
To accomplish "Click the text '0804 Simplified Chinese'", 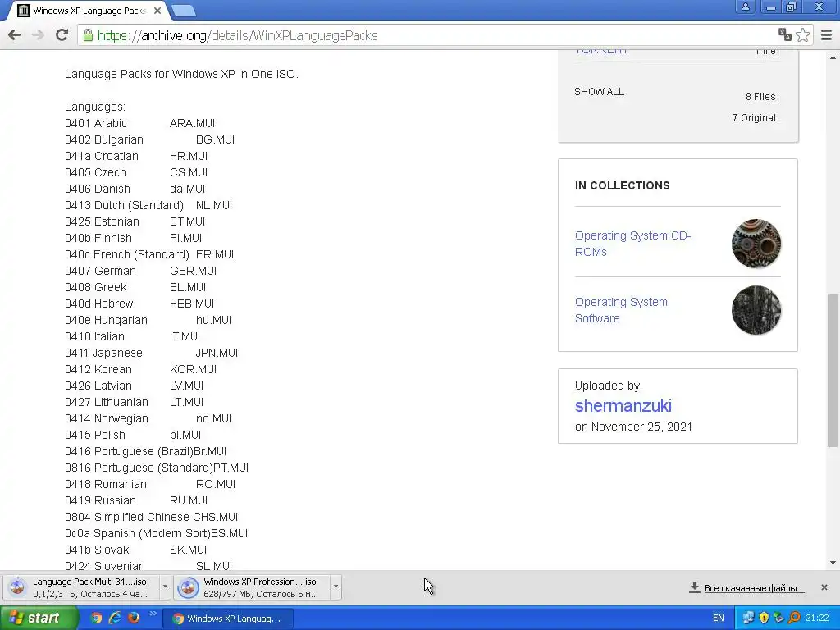I will 127,517.
